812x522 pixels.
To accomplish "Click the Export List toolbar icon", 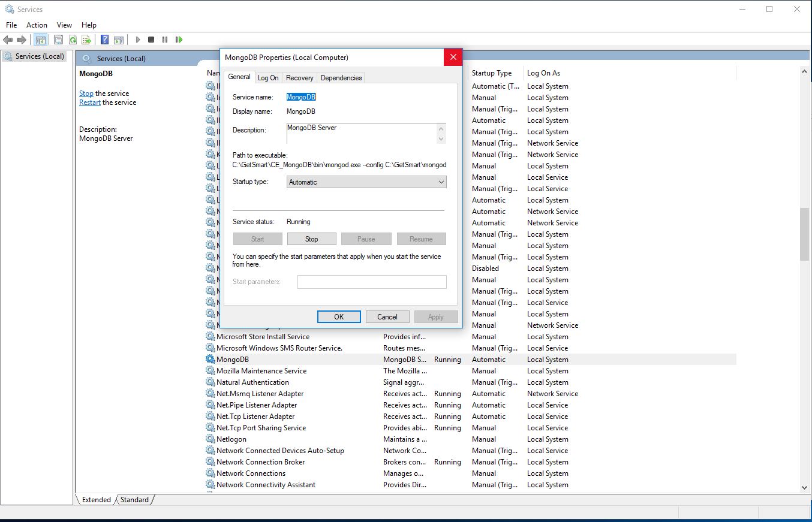I will coord(86,40).
